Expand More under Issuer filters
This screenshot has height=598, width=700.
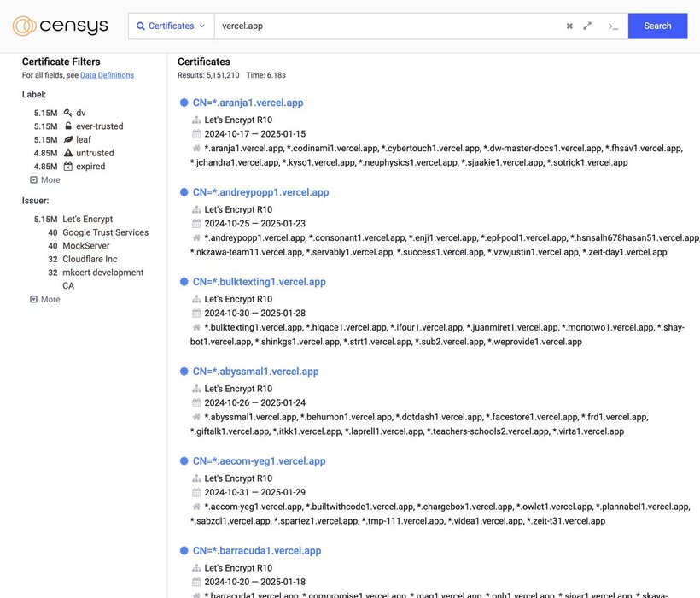45,299
